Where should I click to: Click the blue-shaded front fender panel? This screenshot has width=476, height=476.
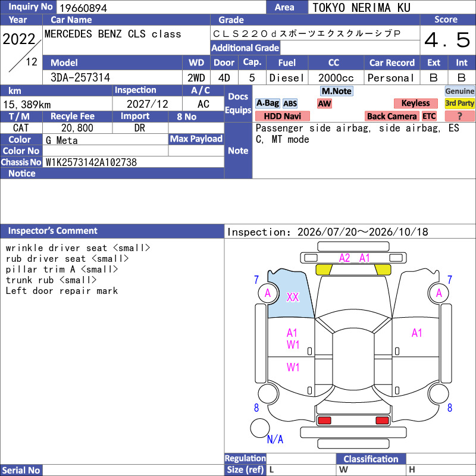(290, 293)
